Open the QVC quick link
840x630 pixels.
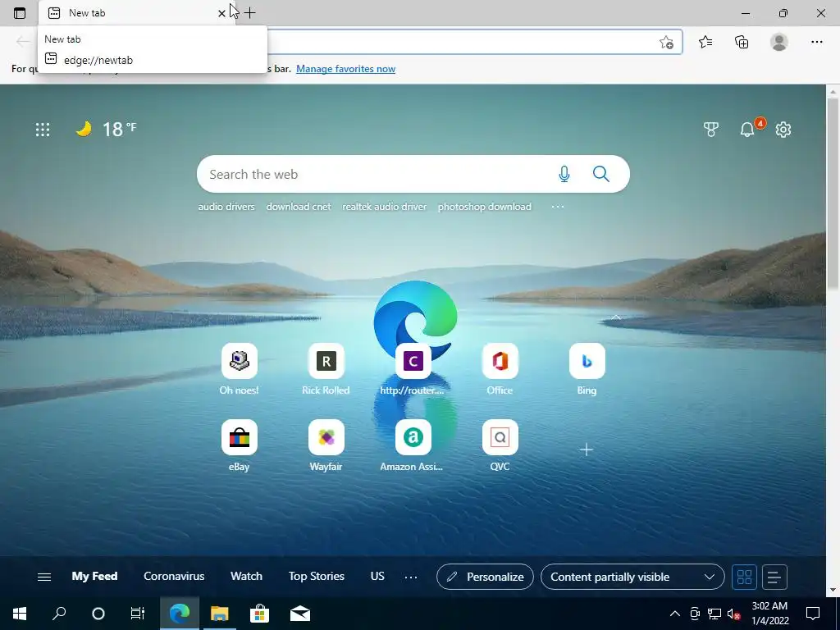coord(500,445)
